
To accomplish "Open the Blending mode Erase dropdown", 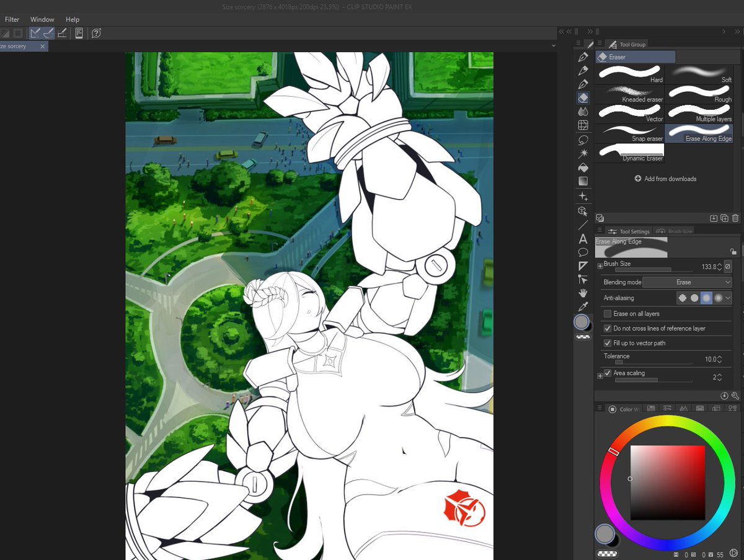I will (x=688, y=282).
